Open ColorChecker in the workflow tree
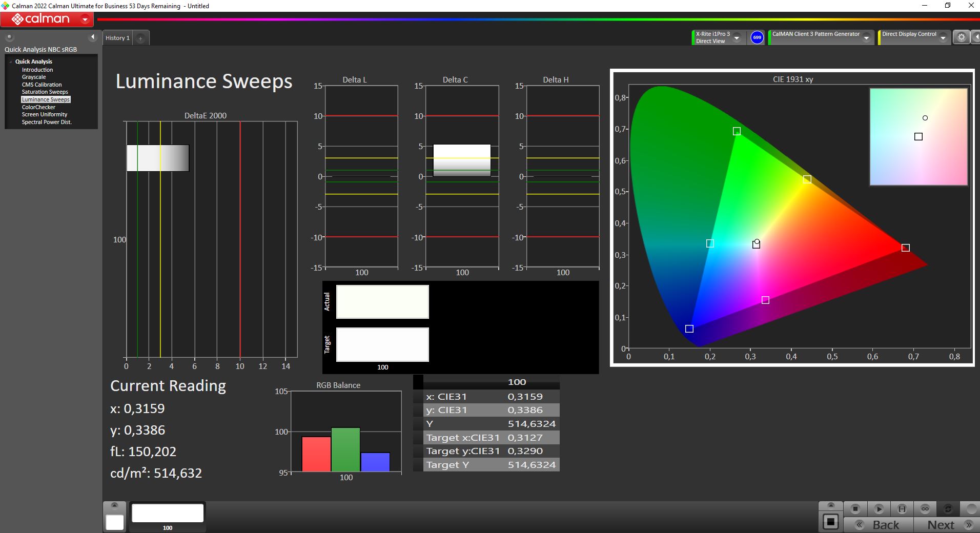The height and width of the screenshot is (533, 980). point(38,107)
